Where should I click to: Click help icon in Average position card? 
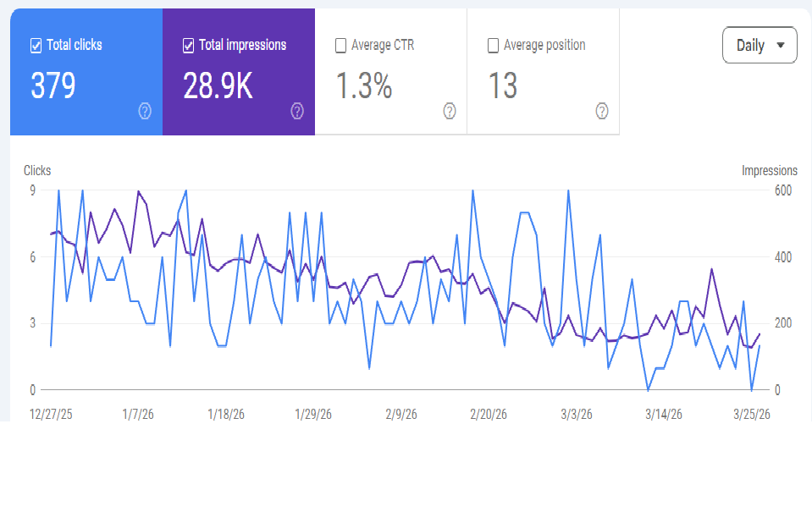click(602, 111)
